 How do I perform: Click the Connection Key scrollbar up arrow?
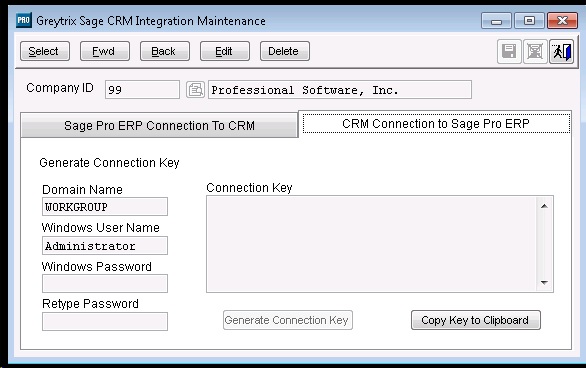tap(544, 206)
